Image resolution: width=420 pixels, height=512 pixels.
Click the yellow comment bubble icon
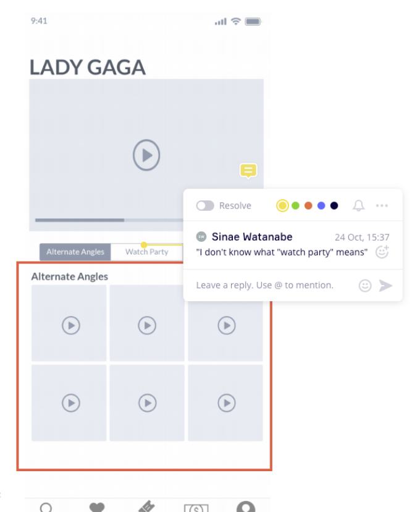[x=248, y=171]
